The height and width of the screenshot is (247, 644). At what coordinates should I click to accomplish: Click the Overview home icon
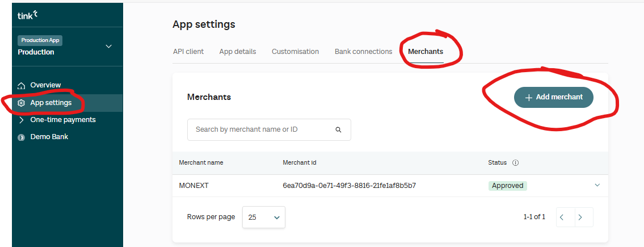pos(22,85)
